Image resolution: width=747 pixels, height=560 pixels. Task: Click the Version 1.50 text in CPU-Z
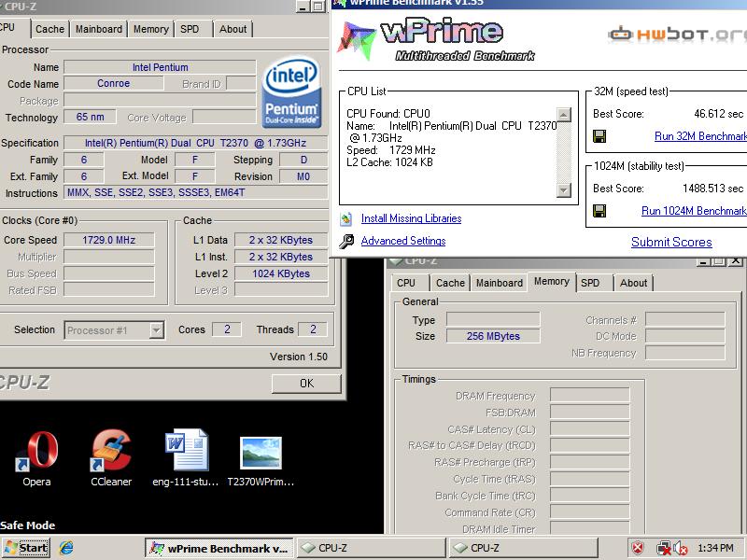pyautogui.click(x=299, y=357)
